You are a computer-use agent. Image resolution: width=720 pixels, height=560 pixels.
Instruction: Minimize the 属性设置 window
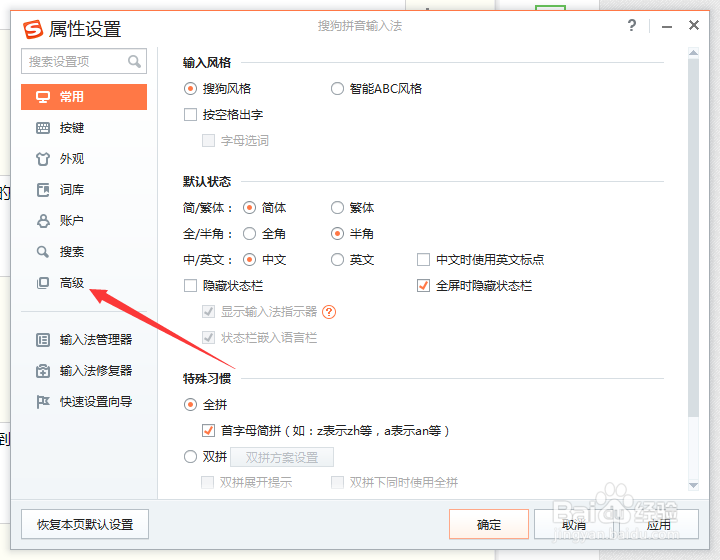click(667, 26)
